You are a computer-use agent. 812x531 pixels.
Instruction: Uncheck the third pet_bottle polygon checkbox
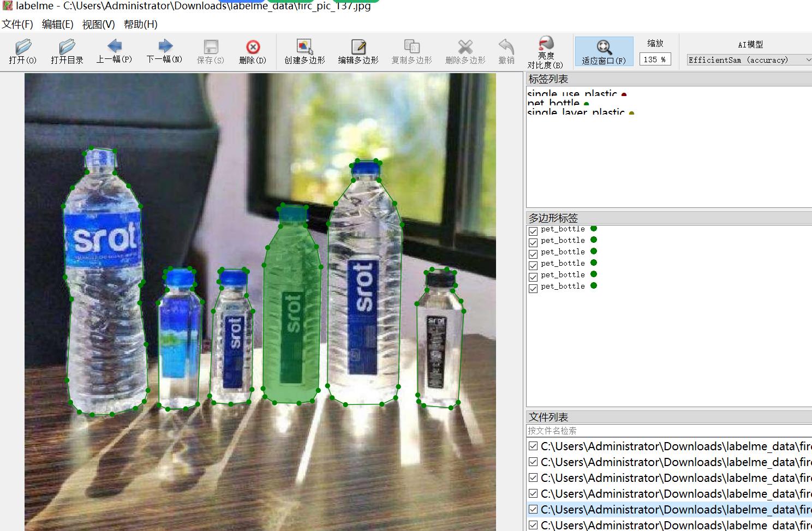click(533, 254)
